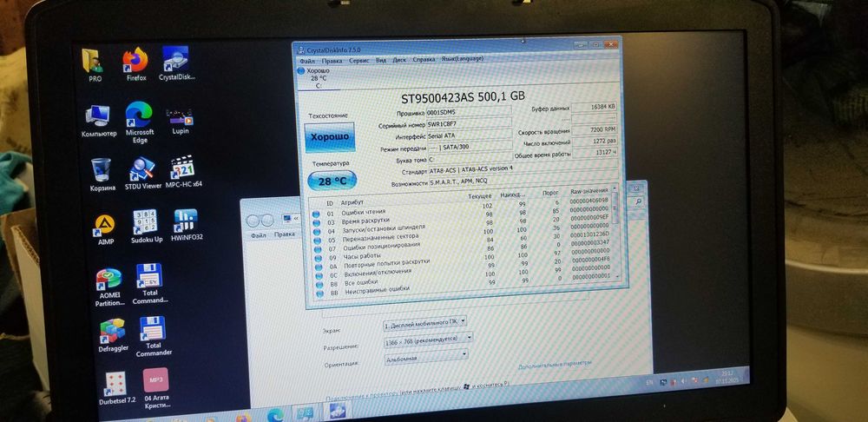Image resolution: width=868 pixels, height=422 pixels.
Task: Open the Дополнительные параметры link
Action: pyautogui.click(x=555, y=365)
